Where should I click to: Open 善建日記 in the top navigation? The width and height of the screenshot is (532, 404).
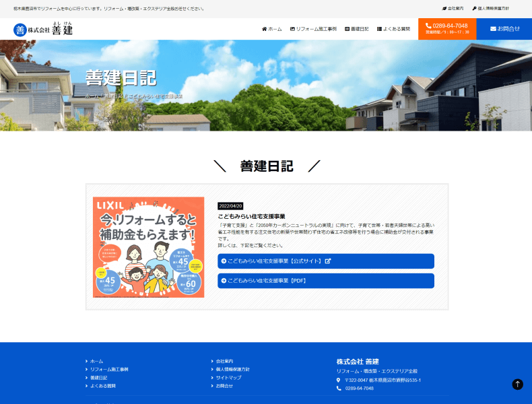tap(357, 29)
